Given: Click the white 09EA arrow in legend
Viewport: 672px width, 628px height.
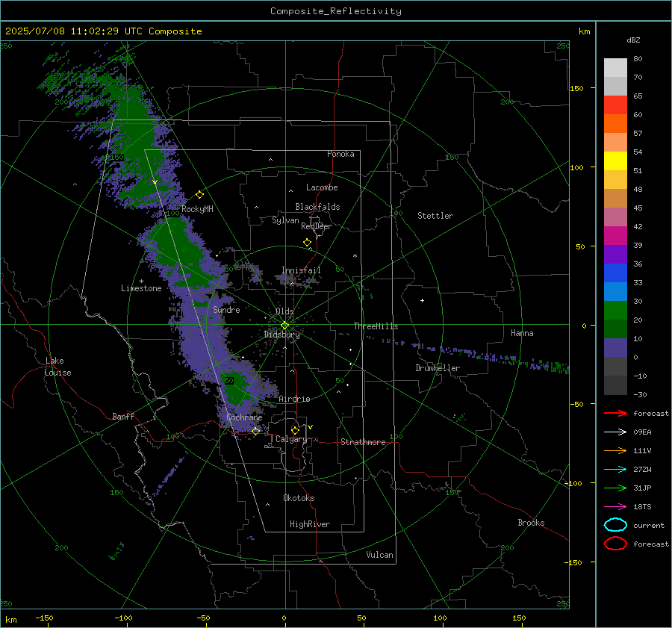Looking at the screenshot, I should [x=615, y=432].
